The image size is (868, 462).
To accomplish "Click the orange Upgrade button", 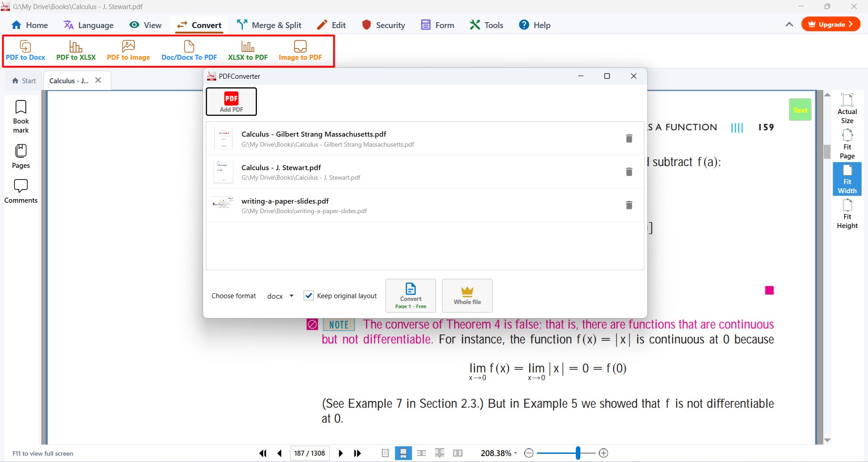I will coord(831,24).
